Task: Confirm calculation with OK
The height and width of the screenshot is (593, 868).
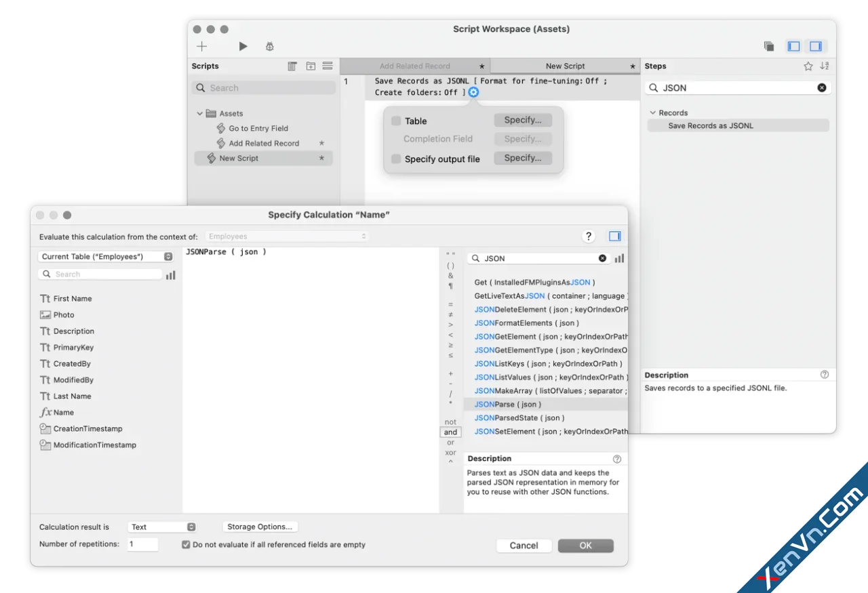Action: click(x=586, y=546)
